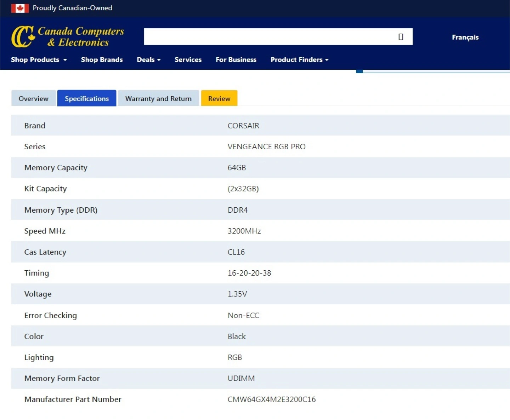This screenshot has width=510, height=420.
Task: Open the Shop Brands page
Action: [x=102, y=60]
